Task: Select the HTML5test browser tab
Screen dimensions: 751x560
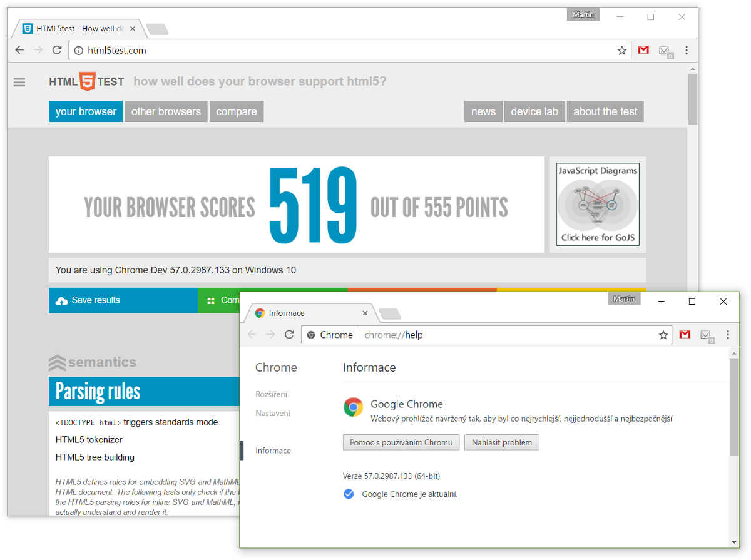Action: tap(78, 28)
